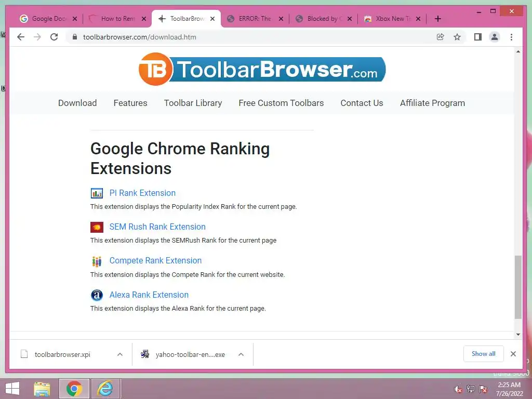This screenshot has height=399, width=532.
Task: Launch Internet Explorer from taskbar
Action: click(x=105, y=389)
